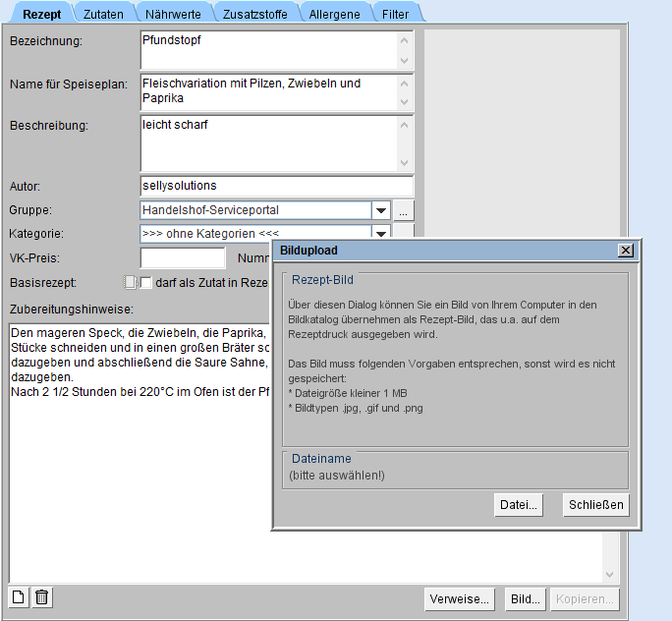The image size is (672, 621).
Task: Click the Verweise... button
Action: 460,598
